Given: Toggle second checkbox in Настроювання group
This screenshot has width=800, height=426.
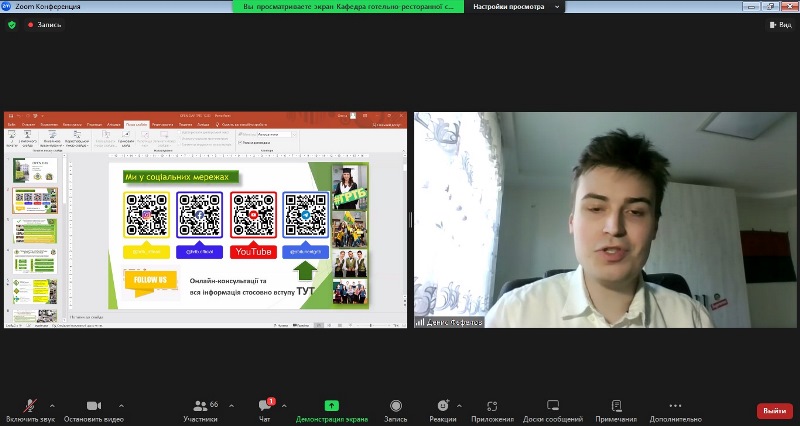Looking at the screenshot, I should pos(180,138).
